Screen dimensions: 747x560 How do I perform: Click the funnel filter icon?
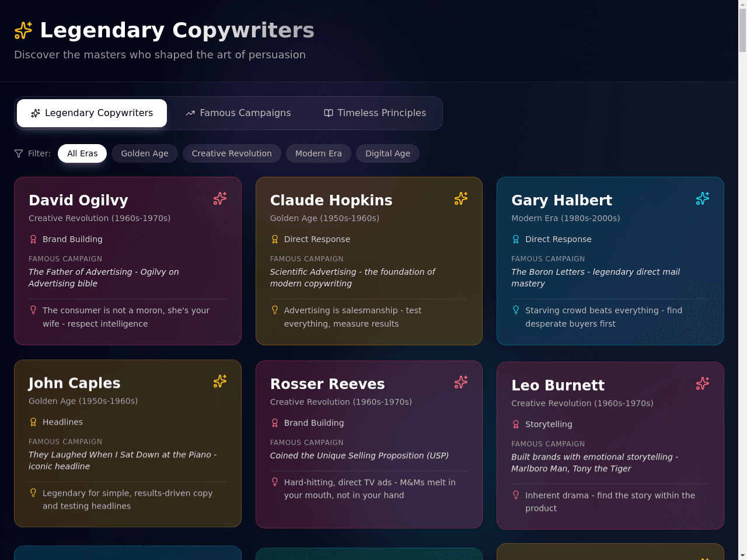click(x=19, y=153)
